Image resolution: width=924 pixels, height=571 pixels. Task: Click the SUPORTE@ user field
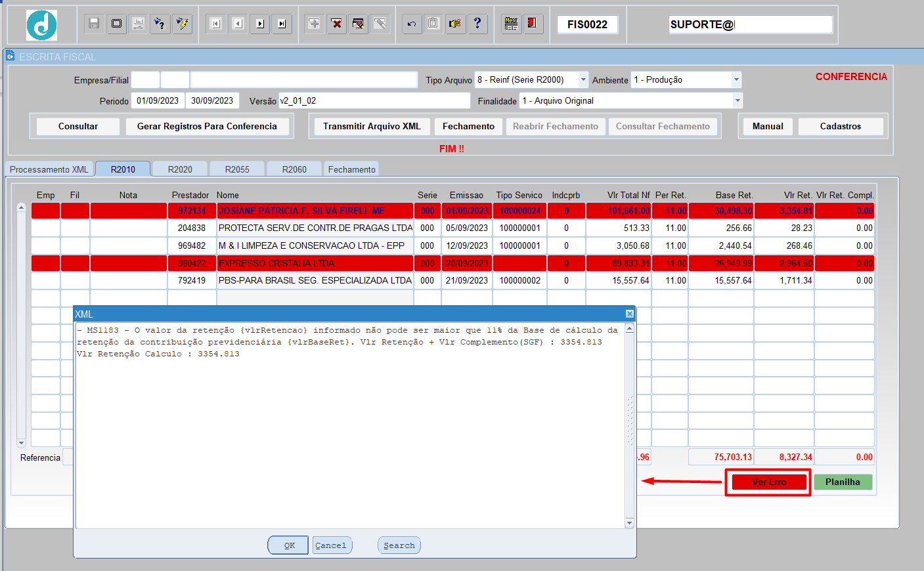751,24
